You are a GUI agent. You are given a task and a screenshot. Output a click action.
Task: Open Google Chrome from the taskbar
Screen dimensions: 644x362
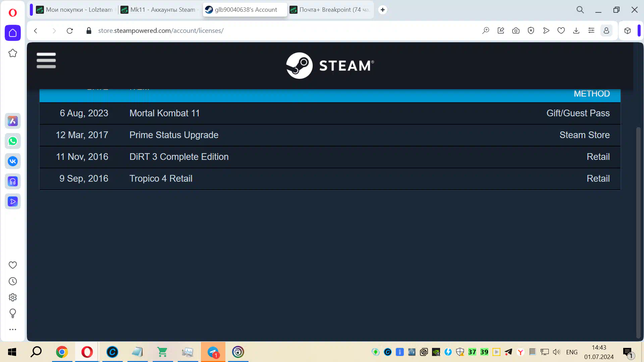point(62,352)
